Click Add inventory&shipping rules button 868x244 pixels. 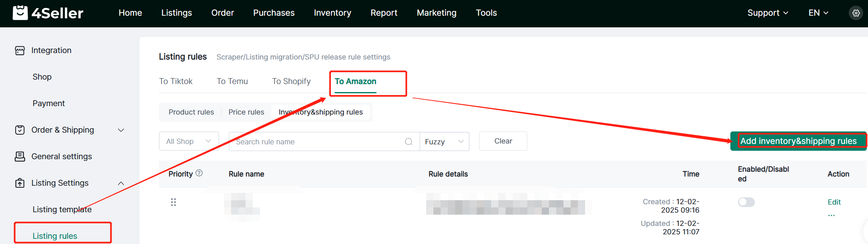click(x=798, y=141)
